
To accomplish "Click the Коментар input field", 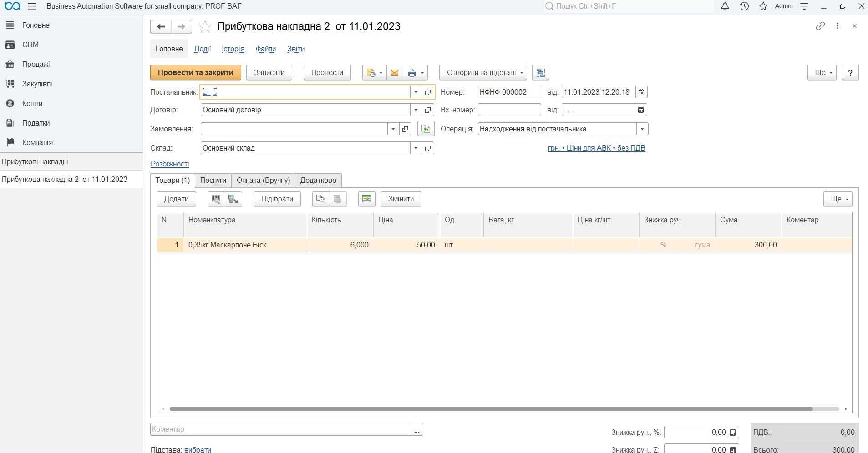I will click(281, 429).
